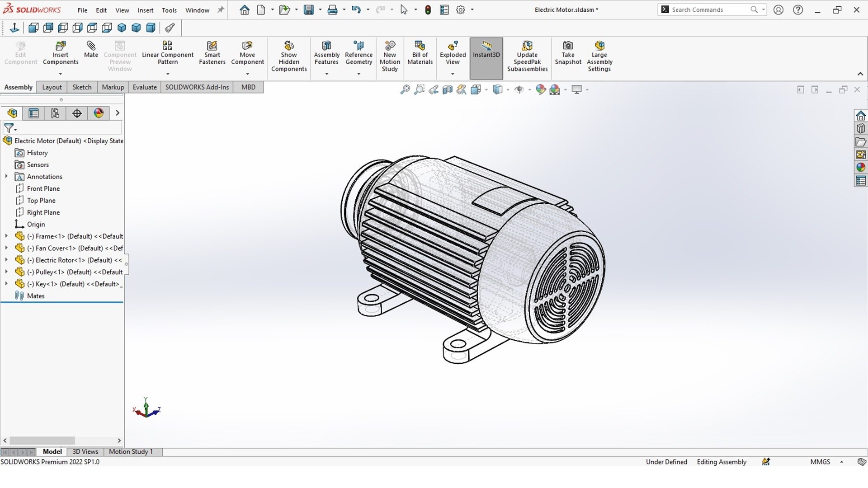Viewport: 868px width, 488px height.
Task: Collapse the CommandManager ribbon arrow
Action: [x=860, y=74]
